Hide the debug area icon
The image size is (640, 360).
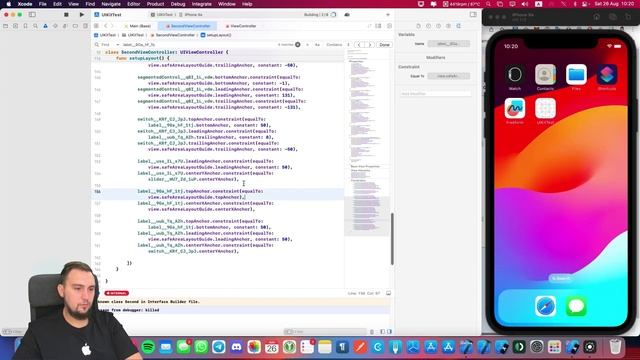point(388,293)
